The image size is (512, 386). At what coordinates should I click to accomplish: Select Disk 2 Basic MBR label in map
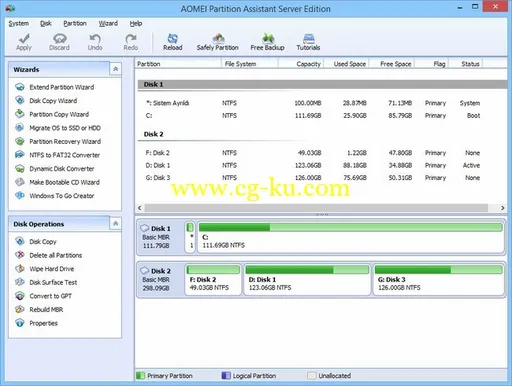click(x=161, y=280)
